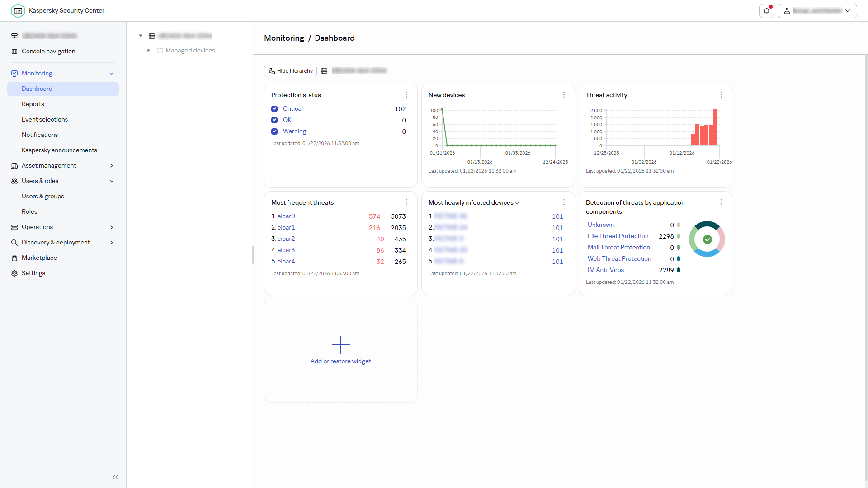Disable the Warning status checkbox
This screenshot has height=488, width=868.
[x=274, y=131]
